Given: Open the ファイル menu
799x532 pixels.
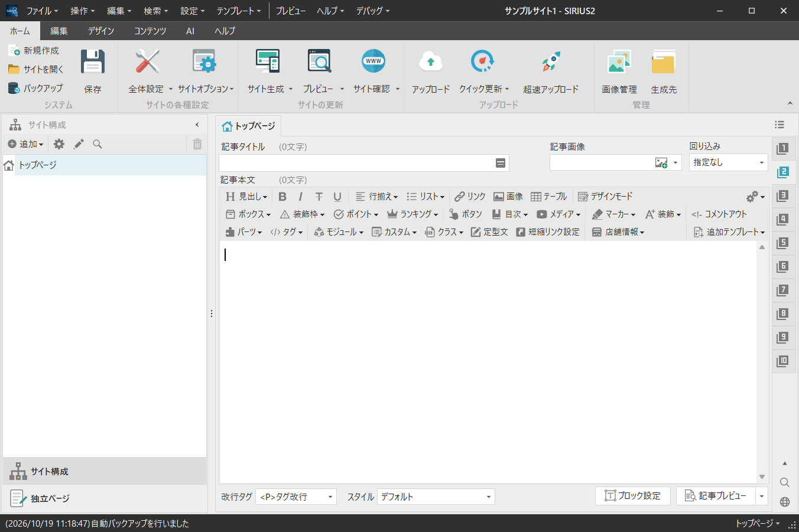Looking at the screenshot, I should pyautogui.click(x=42, y=11).
